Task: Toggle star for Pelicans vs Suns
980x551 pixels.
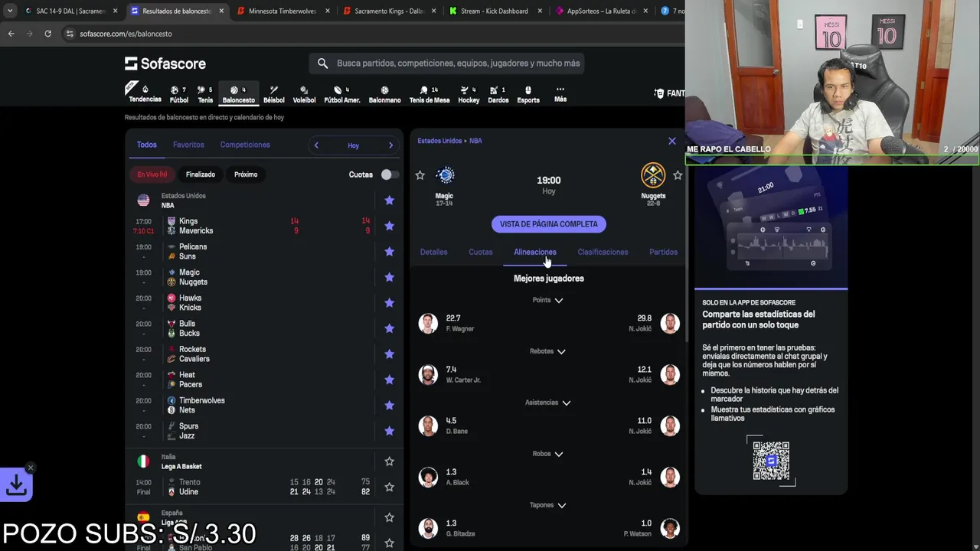Action: (389, 252)
